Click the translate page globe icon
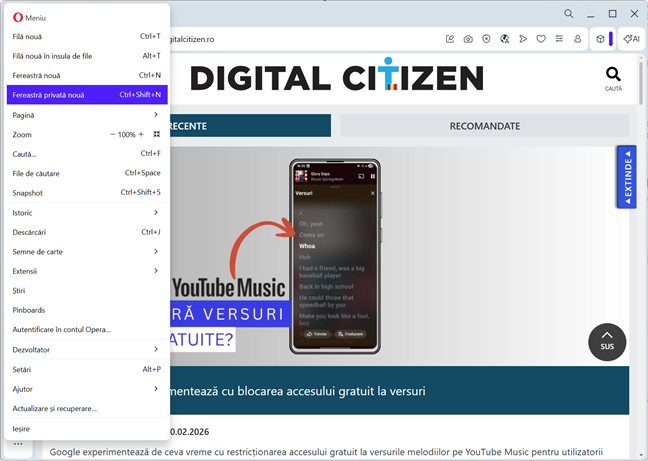 [504, 39]
